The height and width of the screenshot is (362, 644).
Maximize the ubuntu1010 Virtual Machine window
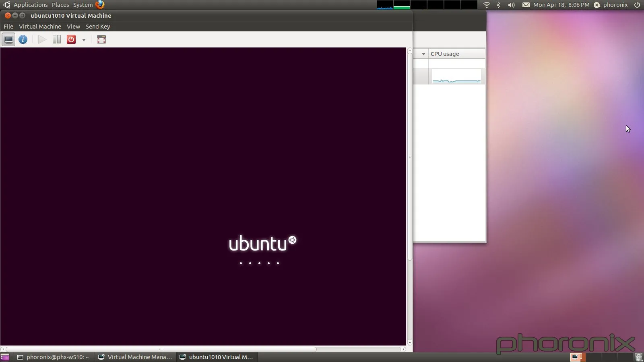point(22,15)
